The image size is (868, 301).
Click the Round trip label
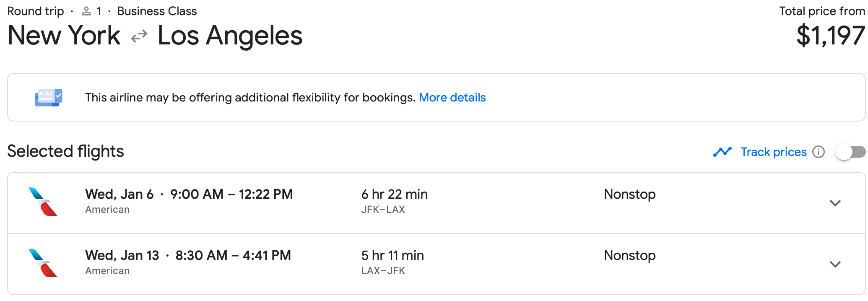[35, 11]
